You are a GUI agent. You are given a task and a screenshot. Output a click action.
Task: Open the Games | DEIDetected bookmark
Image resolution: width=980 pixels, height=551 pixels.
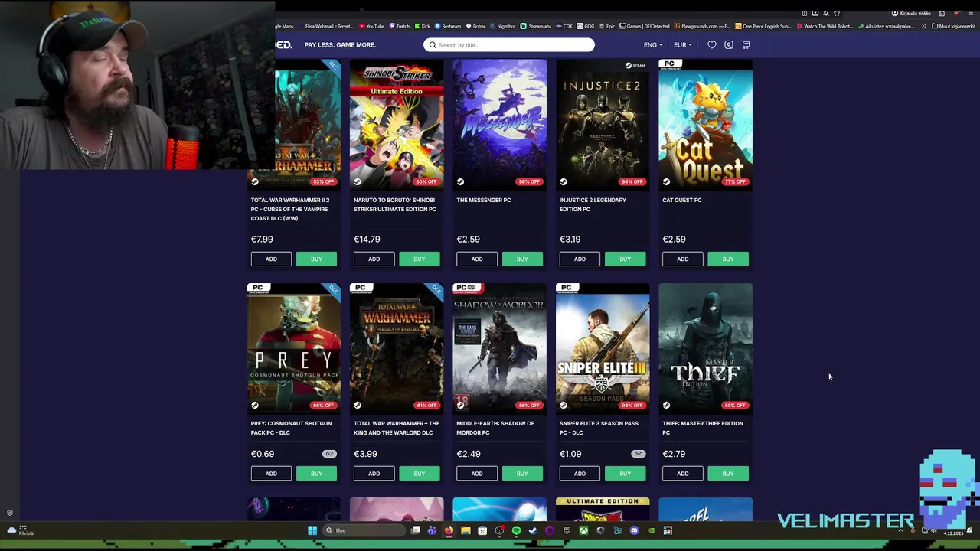click(645, 26)
